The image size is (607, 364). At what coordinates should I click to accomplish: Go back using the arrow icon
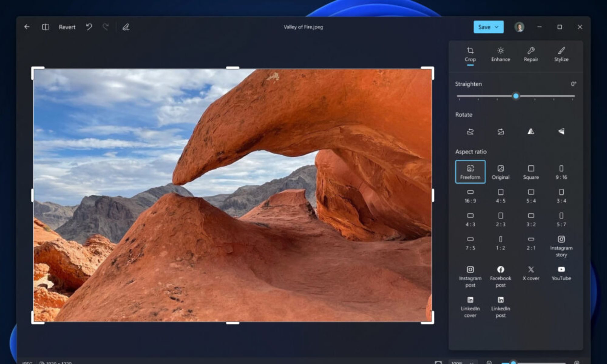[27, 27]
